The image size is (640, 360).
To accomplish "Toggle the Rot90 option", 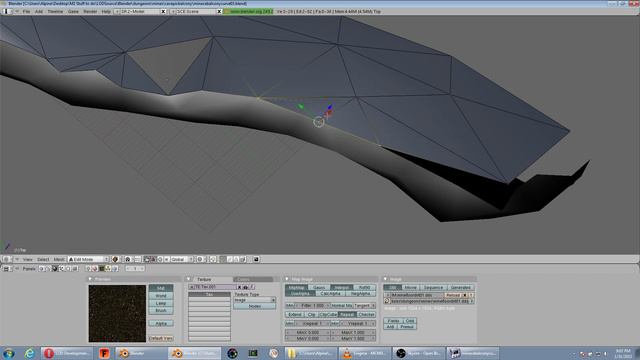I will (x=364, y=287).
